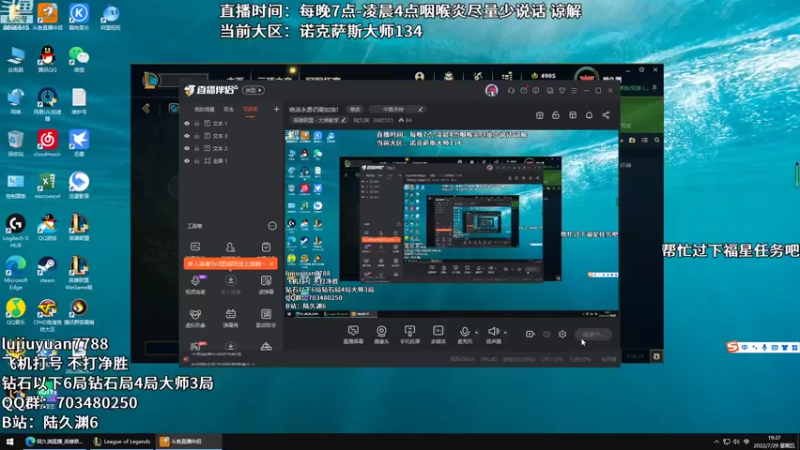Hide the 文本 3 layer with its eye icon
Screen dimensions: 800x450
click(x=187, y=136)
